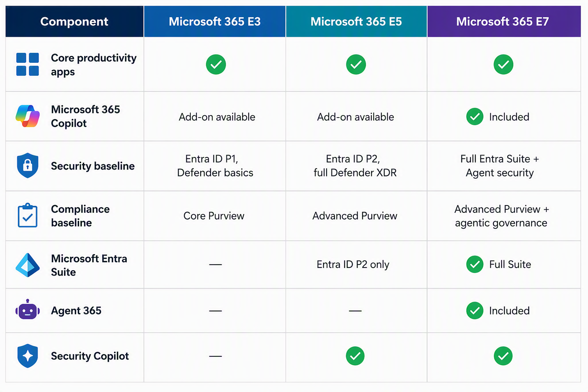Click the Core productivity apps grid icon
The width and height of the screenshot is (588, 392).
[28, 64]
